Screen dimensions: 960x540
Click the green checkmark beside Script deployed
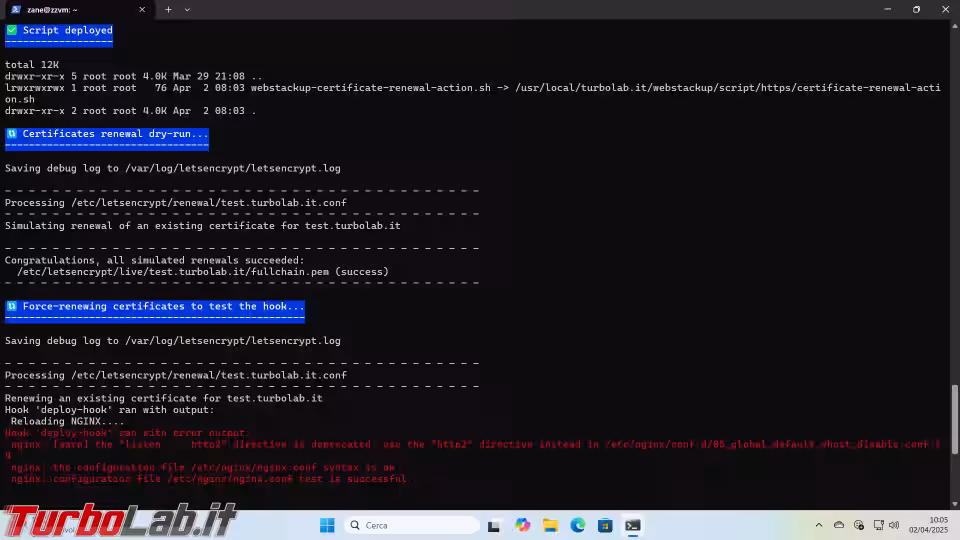click(12, 30)
